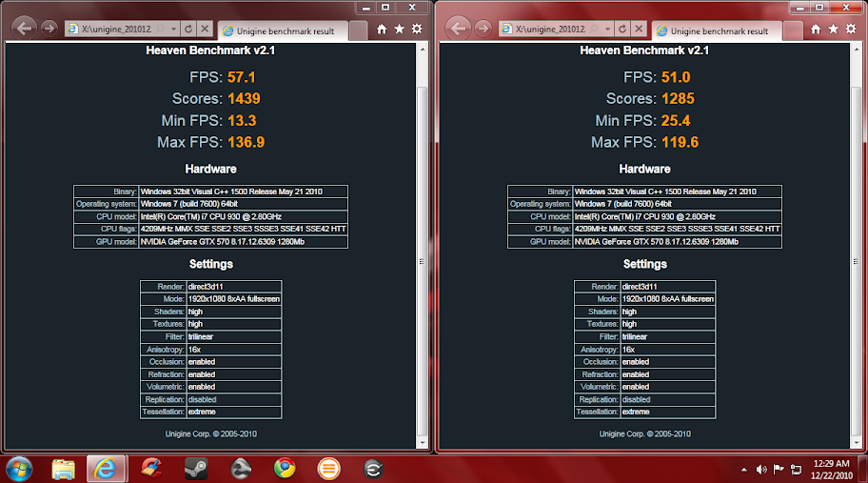Click the Max FPS value 136.9 in the left window
Image resolution: width=868 pixels, height=483 pixels.
pyautogui.click(x=246, y=142)
